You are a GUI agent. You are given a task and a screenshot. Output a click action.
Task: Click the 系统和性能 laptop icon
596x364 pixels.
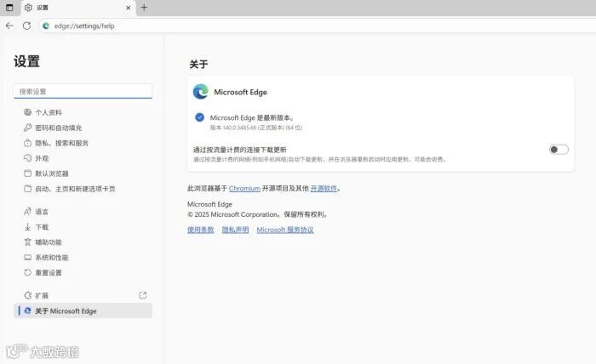pyautogui.click(x=27, y=258)
